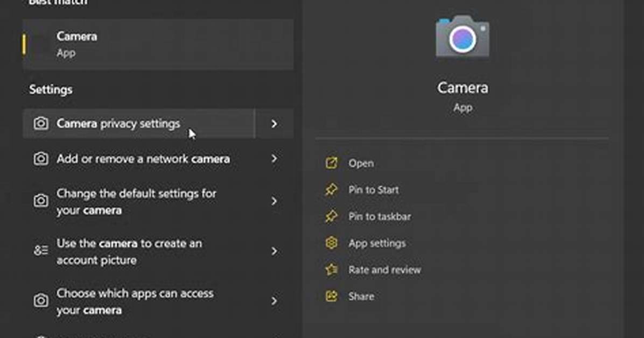Click the Share icon in the actions list
This screenshot has width=644, height=338.
[x=332, y=295]
